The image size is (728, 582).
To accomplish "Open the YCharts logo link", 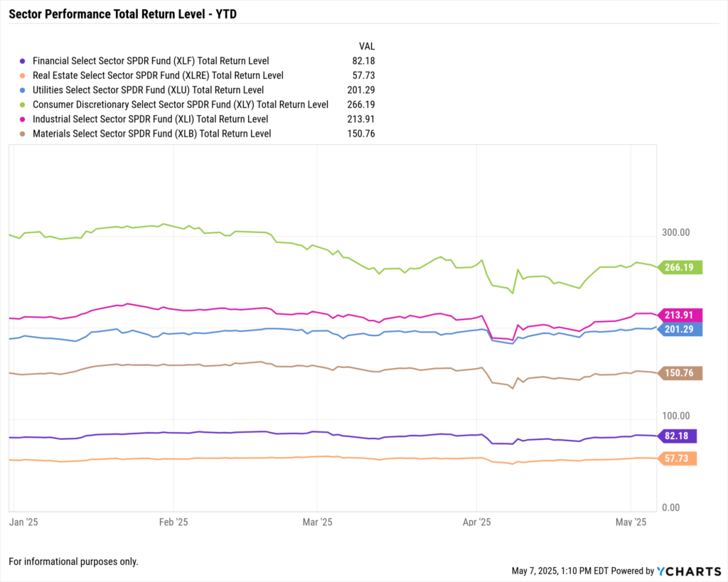I will (x=689, y=571).
